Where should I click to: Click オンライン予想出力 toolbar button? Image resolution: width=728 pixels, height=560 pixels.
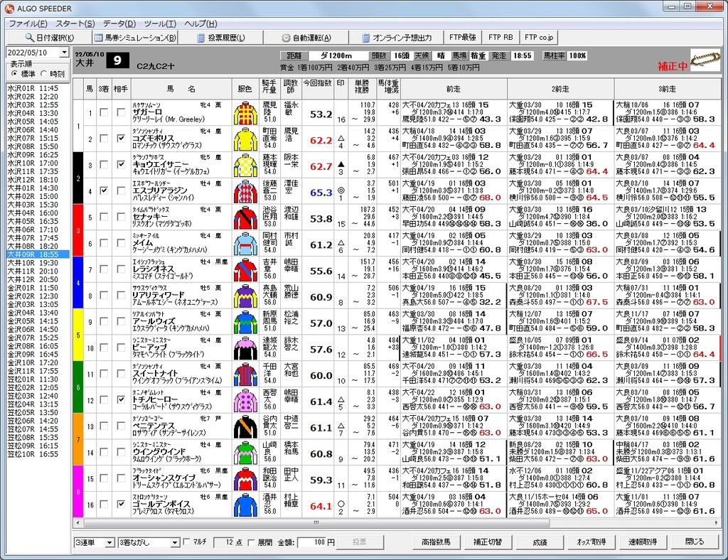pyautogui.click(x=397, y=38)
